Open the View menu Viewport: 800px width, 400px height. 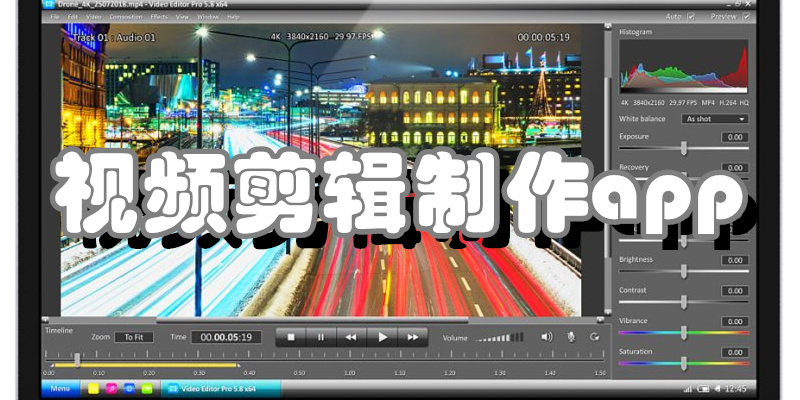(182, 17)
